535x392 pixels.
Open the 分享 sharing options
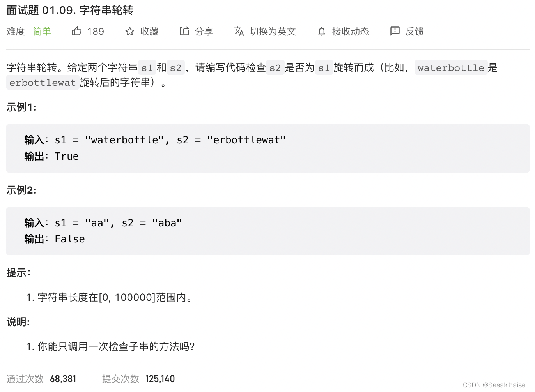(204, 32)
